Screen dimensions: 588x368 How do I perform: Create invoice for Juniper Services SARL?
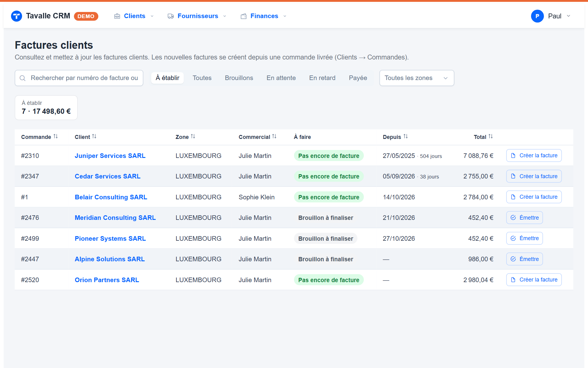pos(534,155)
